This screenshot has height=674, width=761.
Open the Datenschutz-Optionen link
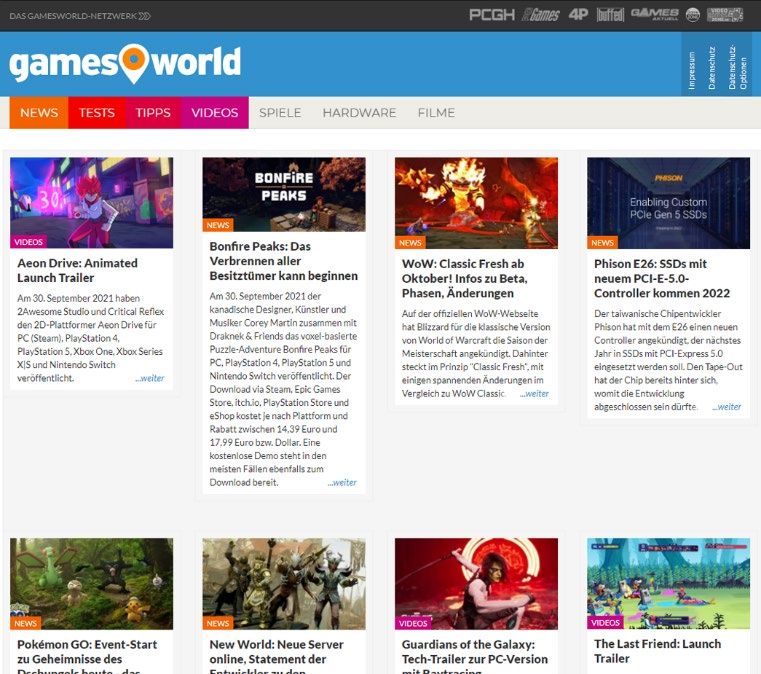(737, 66)
